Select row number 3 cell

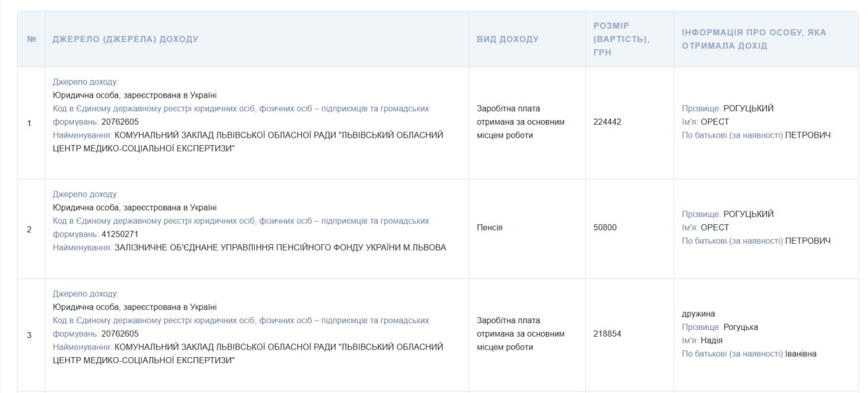pos(31,335)
